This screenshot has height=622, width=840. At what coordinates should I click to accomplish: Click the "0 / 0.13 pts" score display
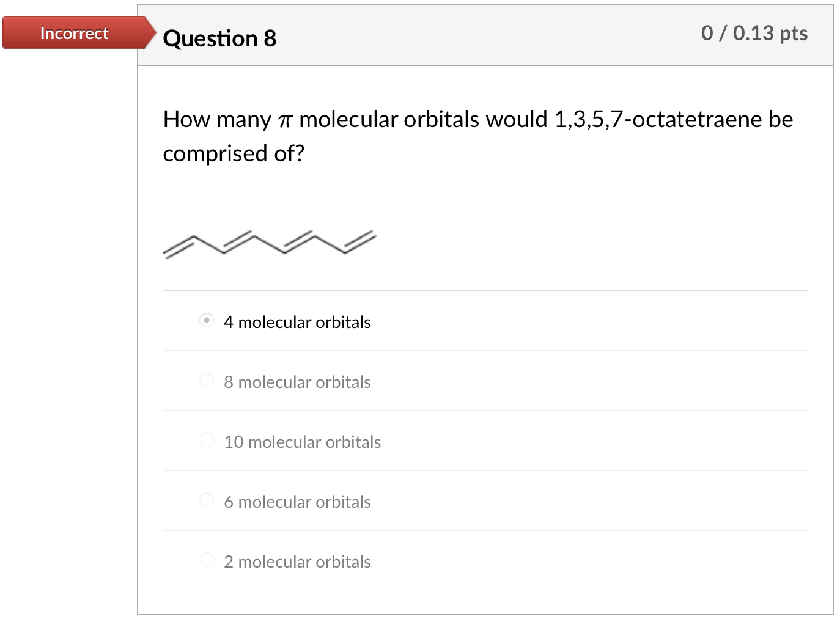click(753, 34)
